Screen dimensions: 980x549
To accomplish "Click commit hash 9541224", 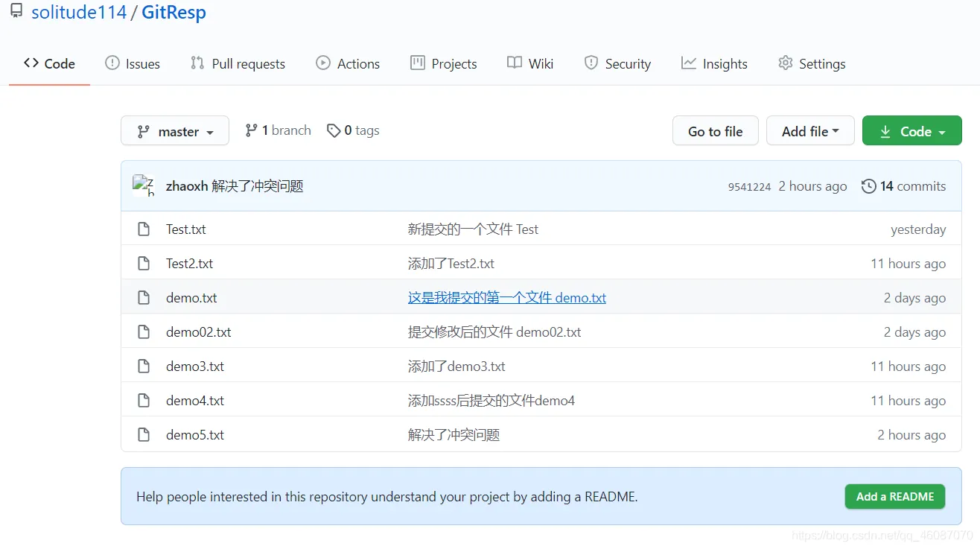I will (749, 187).
